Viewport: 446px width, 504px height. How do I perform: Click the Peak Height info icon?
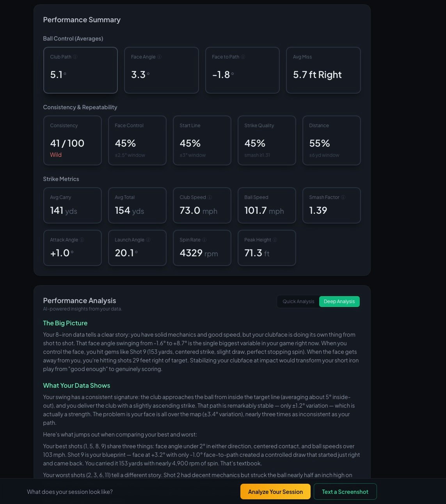(x=275, y=240)
